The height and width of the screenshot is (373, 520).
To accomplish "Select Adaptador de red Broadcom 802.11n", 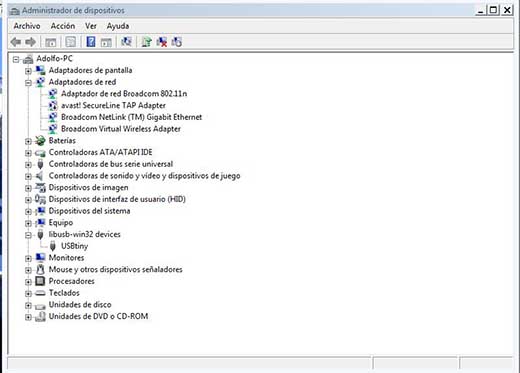I will coord(124,94).
